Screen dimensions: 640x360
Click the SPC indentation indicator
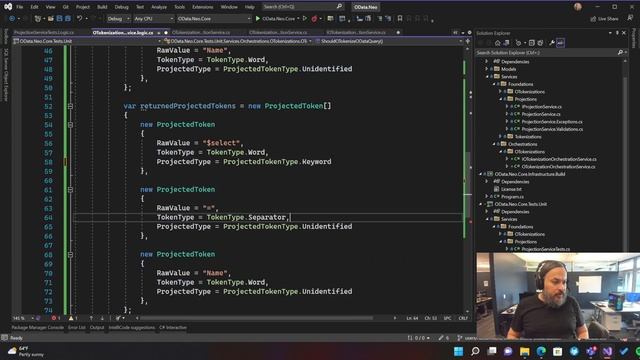tap(447, 318)
